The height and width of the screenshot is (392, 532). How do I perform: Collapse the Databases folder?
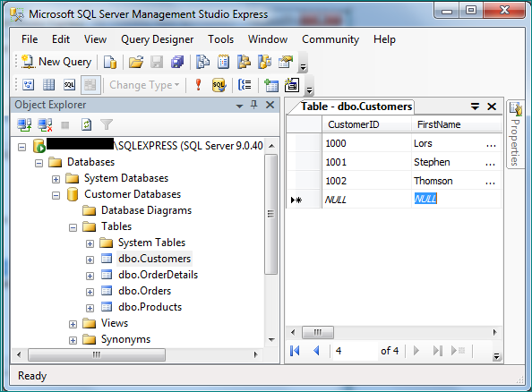click(x=39, y=164)
